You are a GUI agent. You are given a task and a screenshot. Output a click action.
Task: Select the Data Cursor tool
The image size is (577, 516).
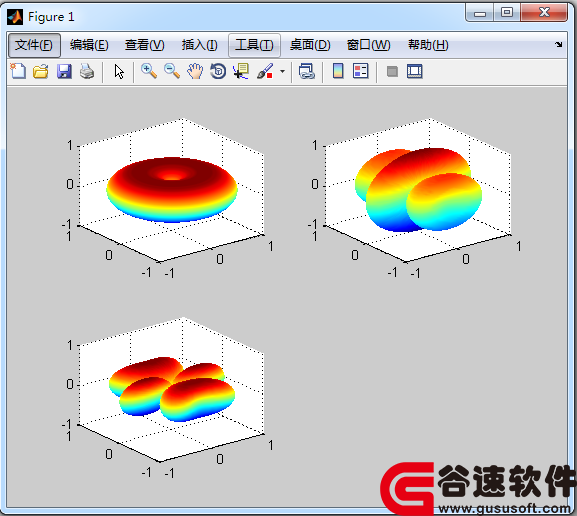point(241,71)
